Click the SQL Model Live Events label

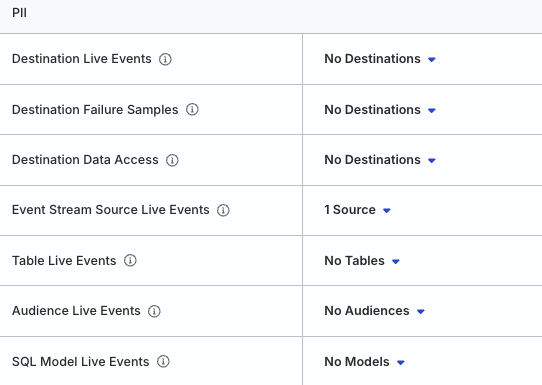[81, 362]
